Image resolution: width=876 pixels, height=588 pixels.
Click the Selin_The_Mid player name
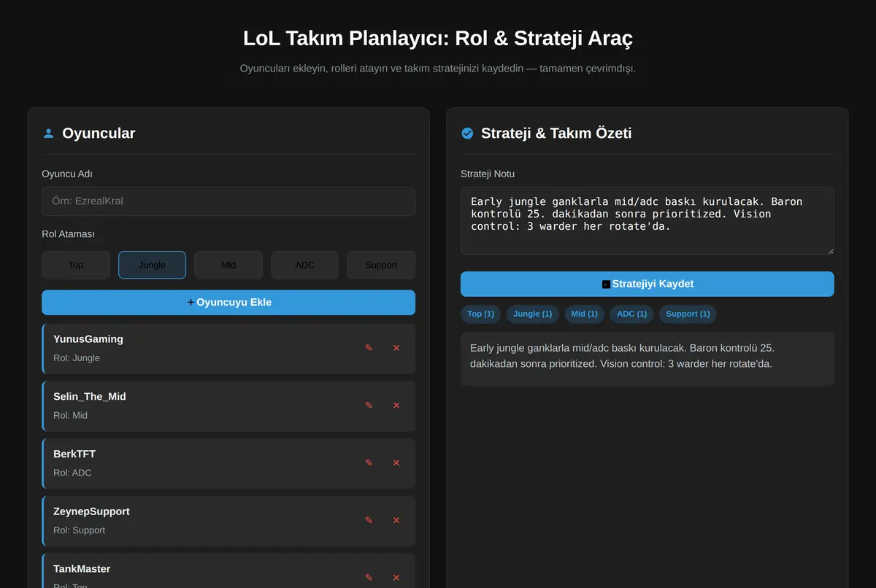90,397
